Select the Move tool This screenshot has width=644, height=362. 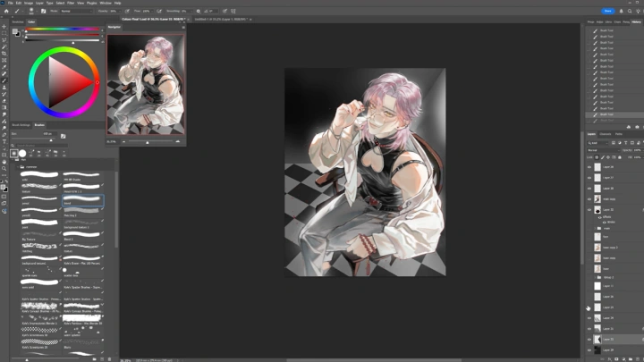[4, 26]
